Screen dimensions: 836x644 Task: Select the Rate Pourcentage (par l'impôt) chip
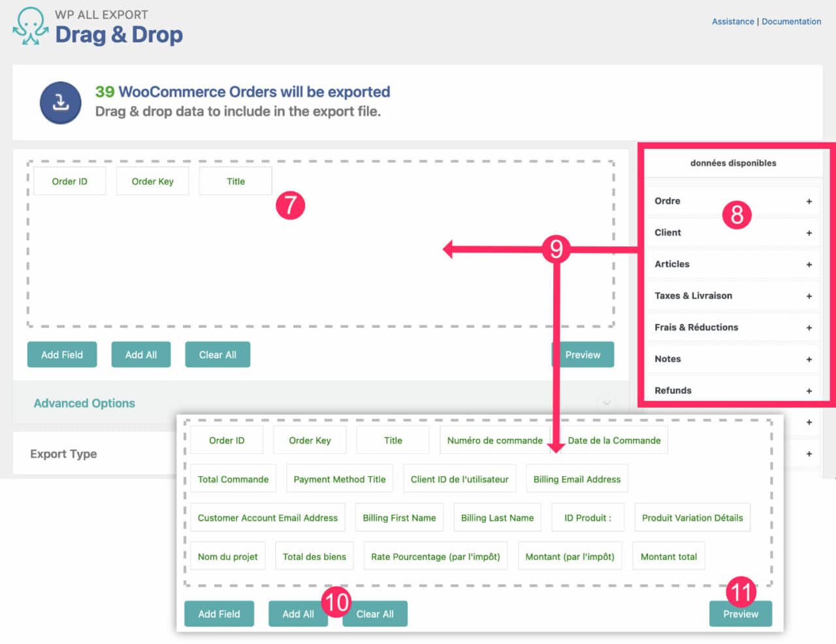[x=436, y=556]
